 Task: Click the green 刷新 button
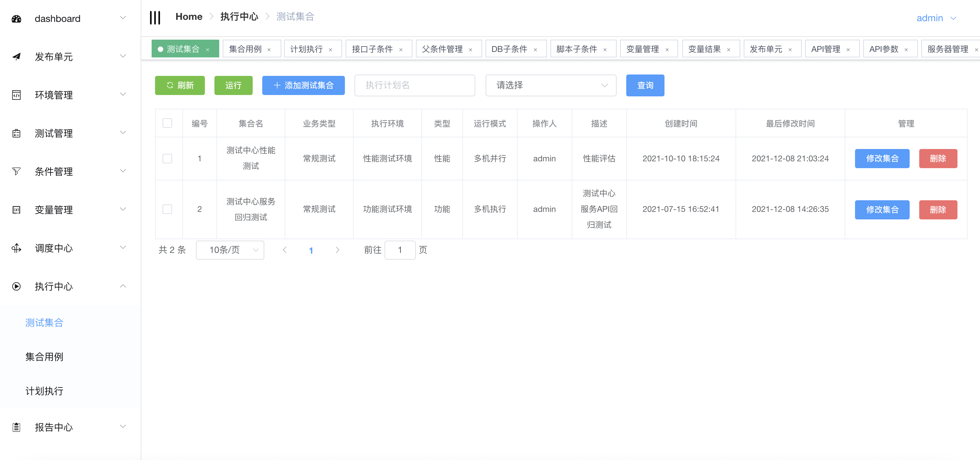180,85
